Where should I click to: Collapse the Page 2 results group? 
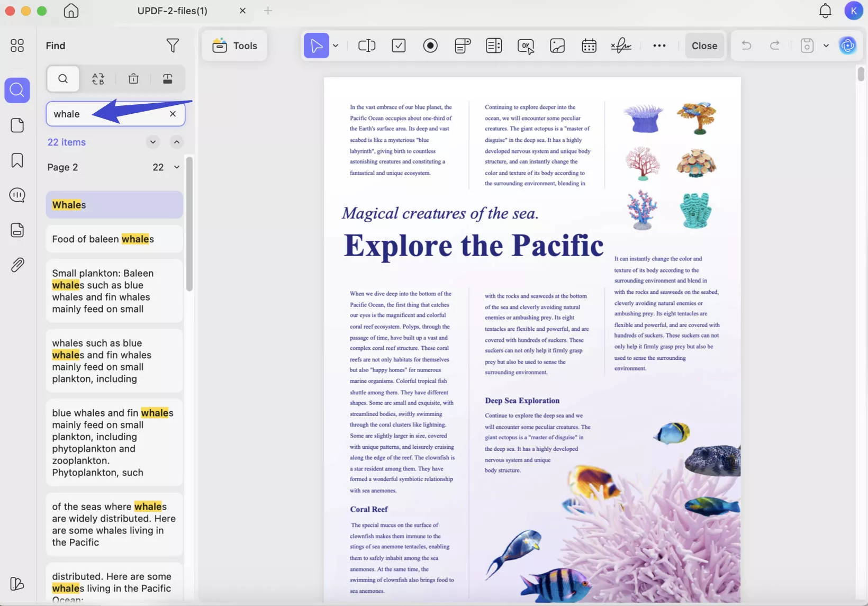click(176, 167)
